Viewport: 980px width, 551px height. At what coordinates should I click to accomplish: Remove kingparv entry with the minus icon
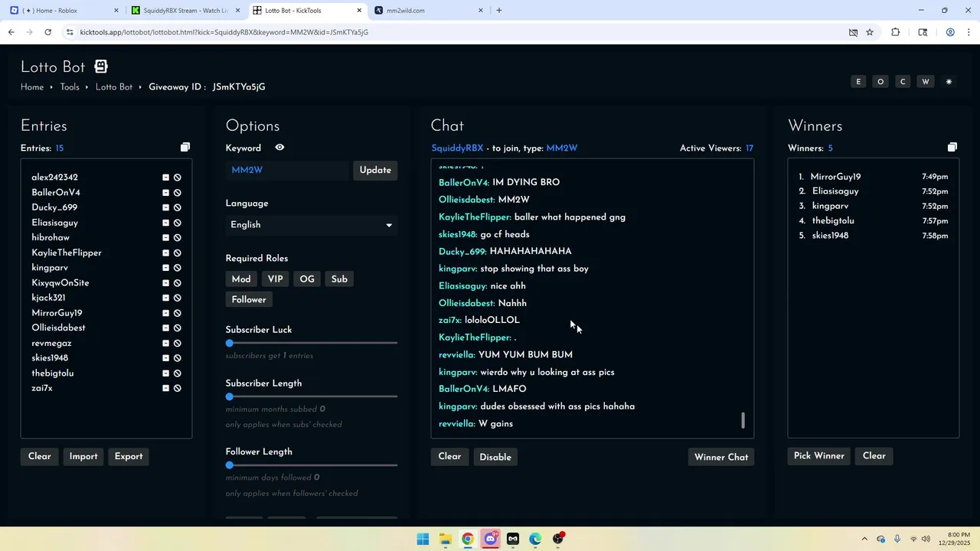click(x=165, y=268)
